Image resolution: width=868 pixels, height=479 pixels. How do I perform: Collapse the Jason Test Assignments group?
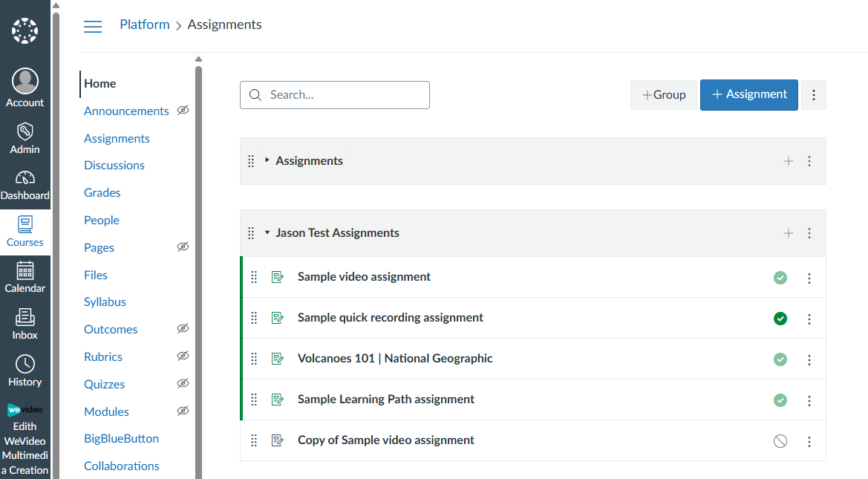[x=267, y=232]
